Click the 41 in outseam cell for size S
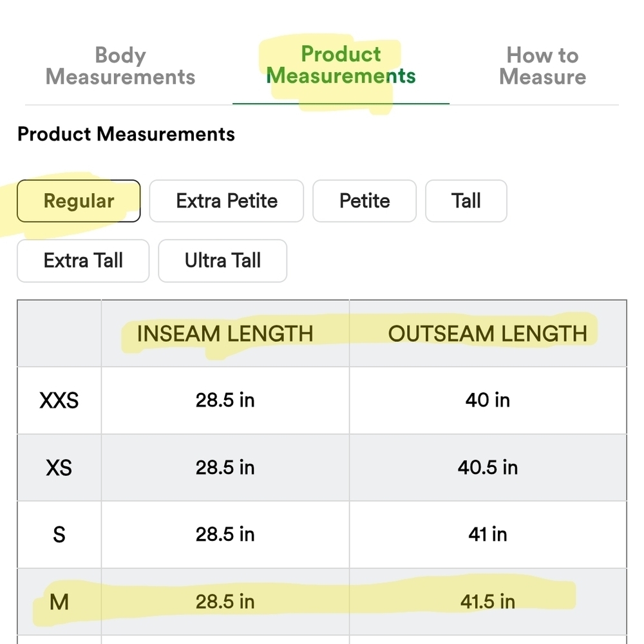The height and width of the screenshot is (644, 644). tap(488, 535)
